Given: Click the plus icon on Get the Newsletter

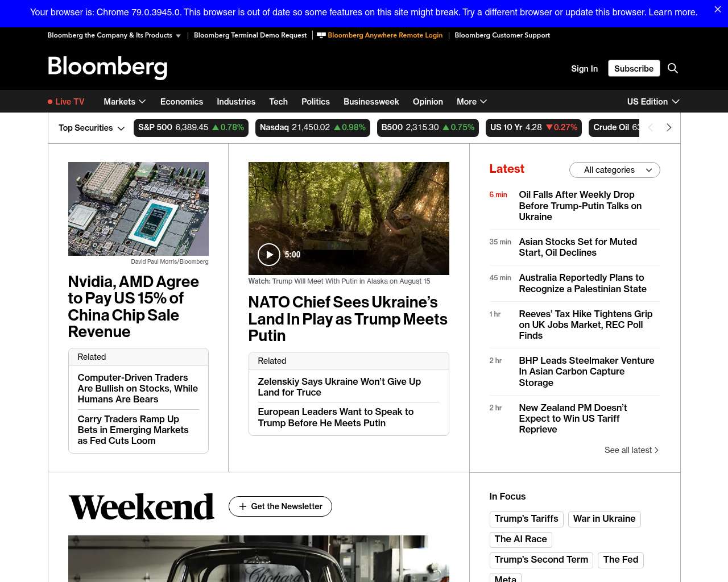Looking at the screenshot, I should (243, 506).
